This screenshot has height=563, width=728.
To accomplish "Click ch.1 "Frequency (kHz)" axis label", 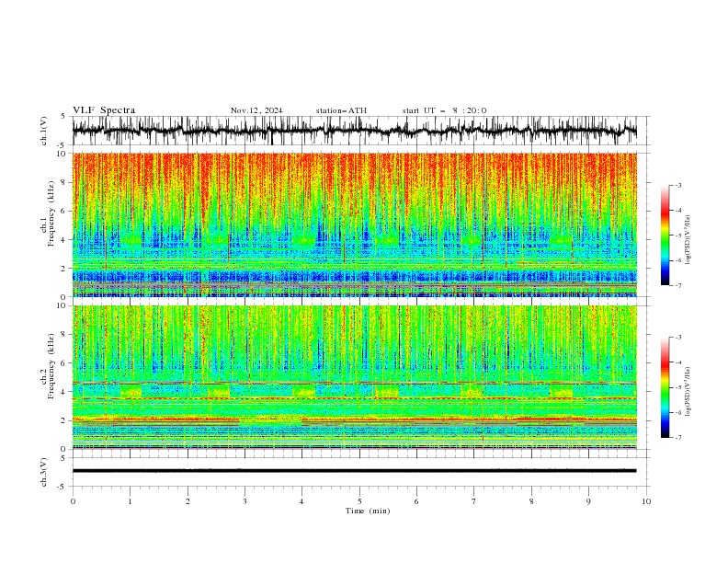I will pyautogui.click(x=51, y=214).
